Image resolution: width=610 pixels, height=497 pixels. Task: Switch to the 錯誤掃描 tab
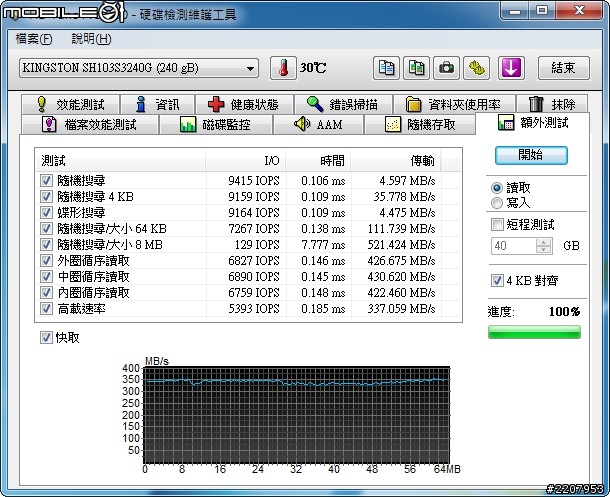(343, 104)
